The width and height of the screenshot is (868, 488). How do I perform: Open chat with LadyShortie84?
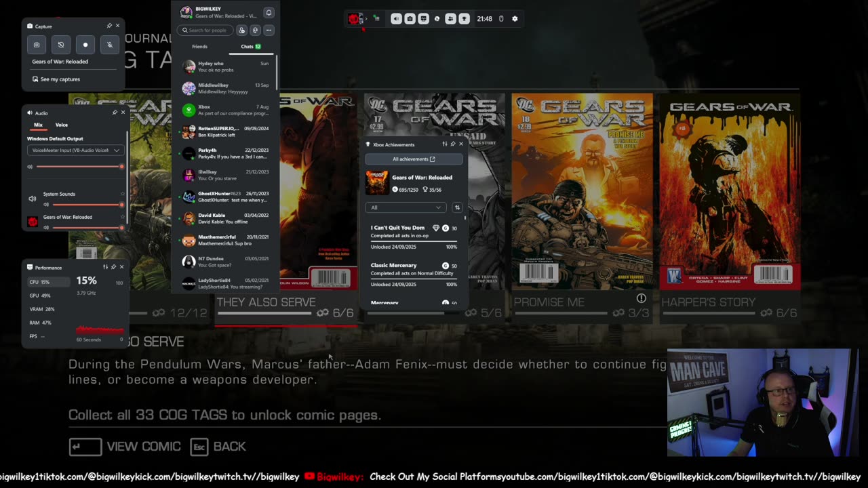225,283
